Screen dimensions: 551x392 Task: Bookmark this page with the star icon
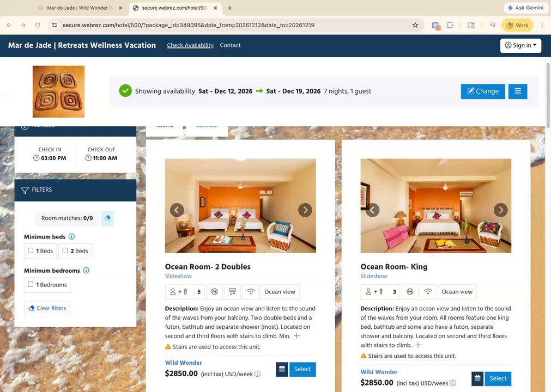[415, 25]
